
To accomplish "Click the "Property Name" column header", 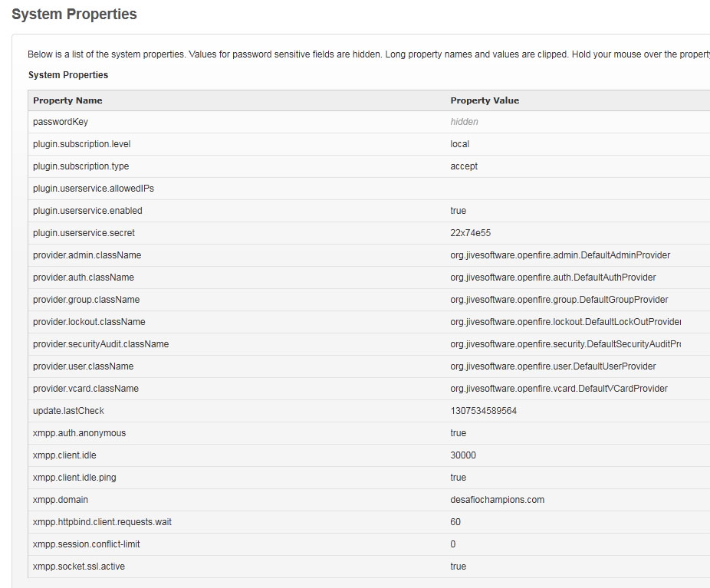I will (x=67, y=100).
